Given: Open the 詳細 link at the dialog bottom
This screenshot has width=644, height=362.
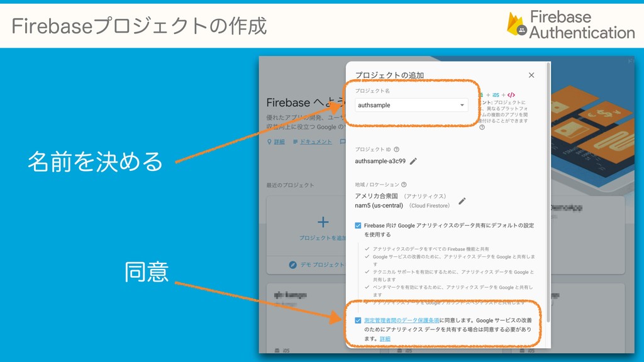Looking at the screenshot, I should pos(385,339).
